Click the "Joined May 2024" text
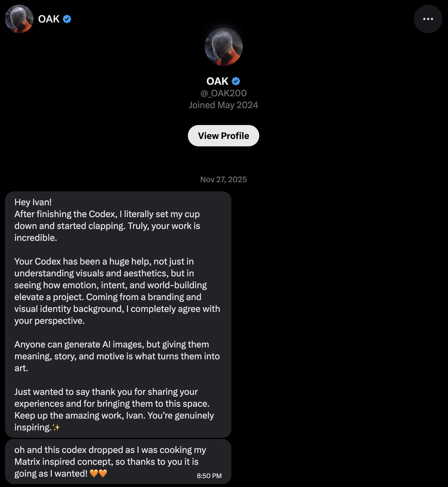448x487 pixels. point(223,105)
